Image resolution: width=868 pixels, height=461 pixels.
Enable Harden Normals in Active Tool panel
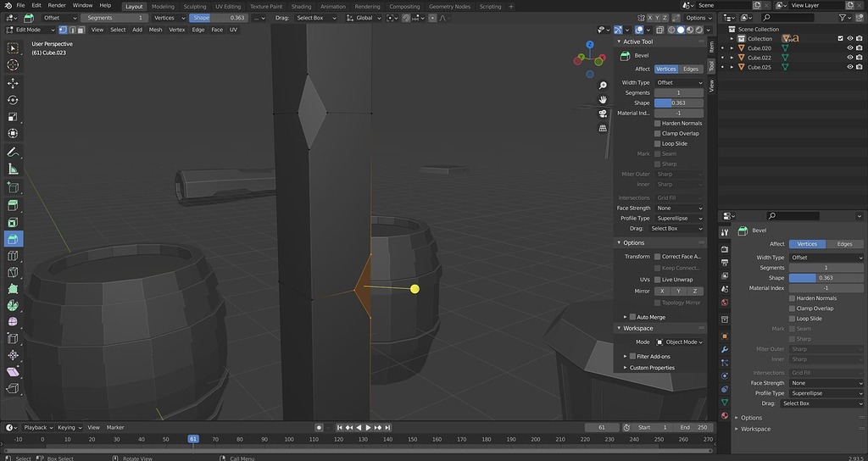(x=658, y=124)
